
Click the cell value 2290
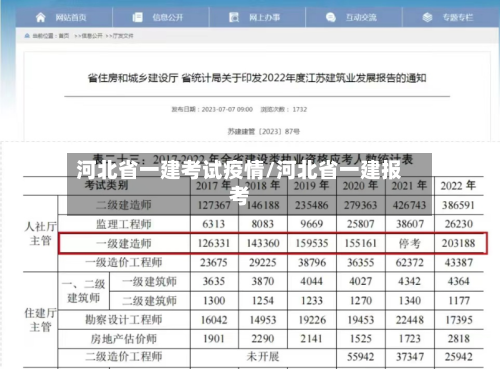click(x=263, y=339)
